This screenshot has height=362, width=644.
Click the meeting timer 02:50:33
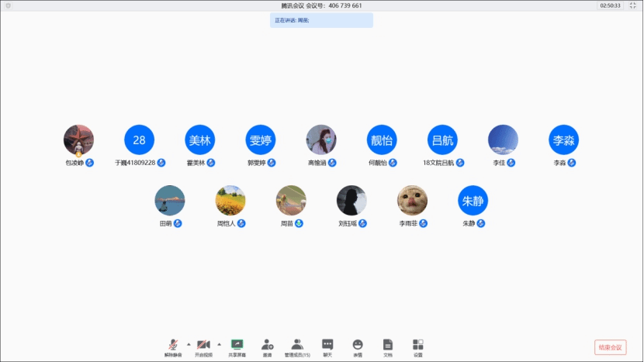pyautogui.click(x=610, y=5)
